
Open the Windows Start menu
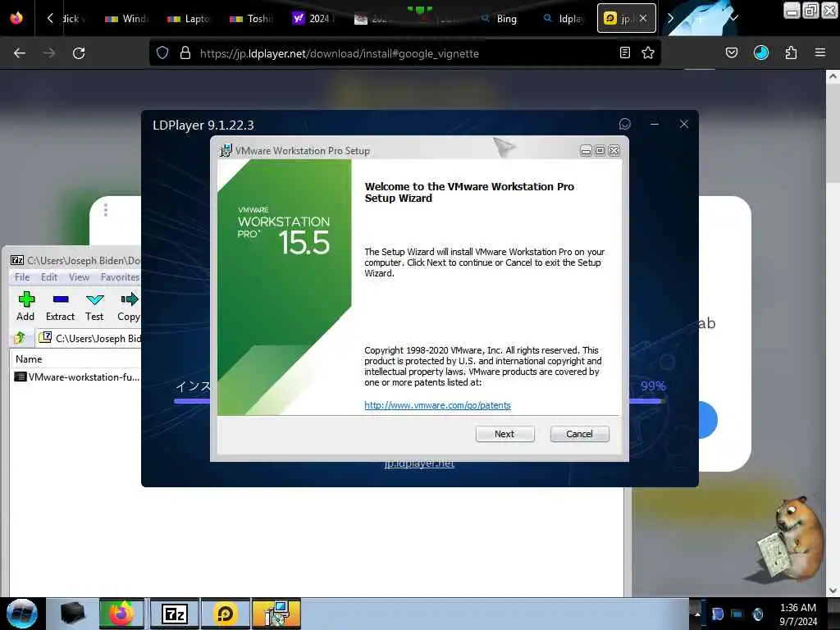(x=22, y=614)
